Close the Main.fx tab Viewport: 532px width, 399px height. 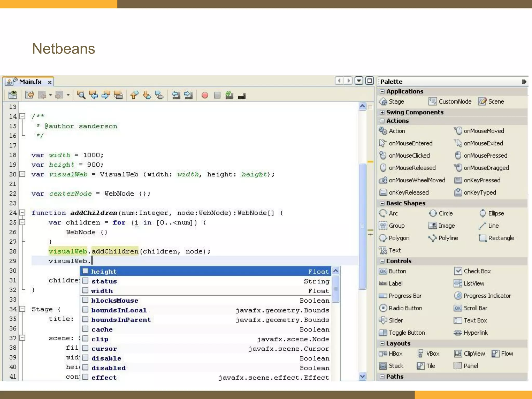pos(49,82)
